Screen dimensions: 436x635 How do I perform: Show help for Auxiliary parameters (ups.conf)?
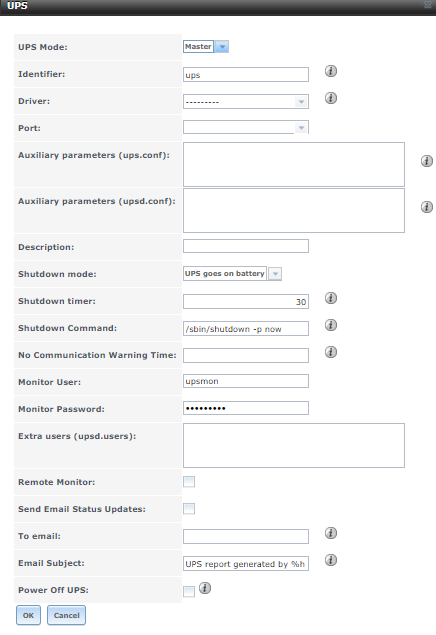(x=427, y=161)
